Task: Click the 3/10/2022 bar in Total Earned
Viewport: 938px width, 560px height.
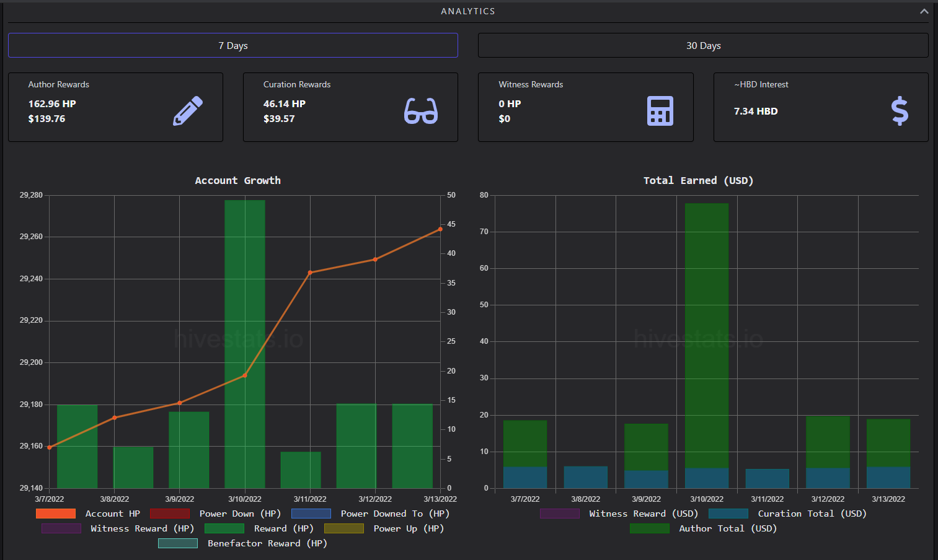Action: click(x=707, y=346)
